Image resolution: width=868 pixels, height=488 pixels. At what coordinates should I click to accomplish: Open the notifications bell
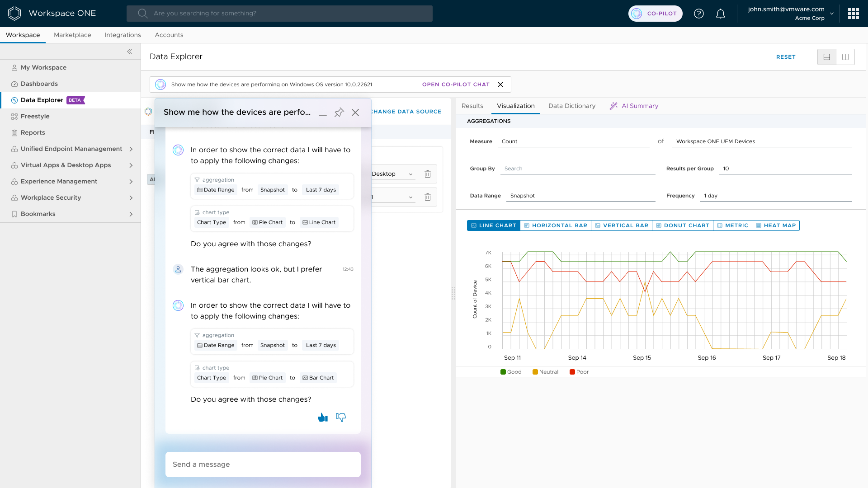pos(721,14)
